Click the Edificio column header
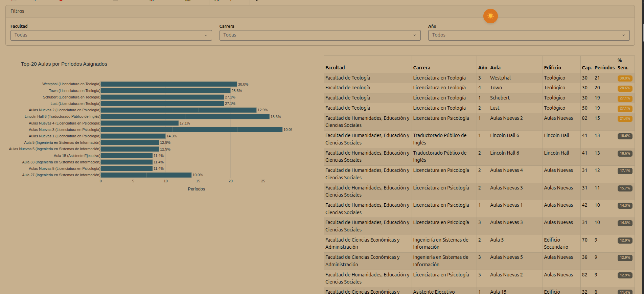Screen dimensions: 644x294 pos(552,68)
